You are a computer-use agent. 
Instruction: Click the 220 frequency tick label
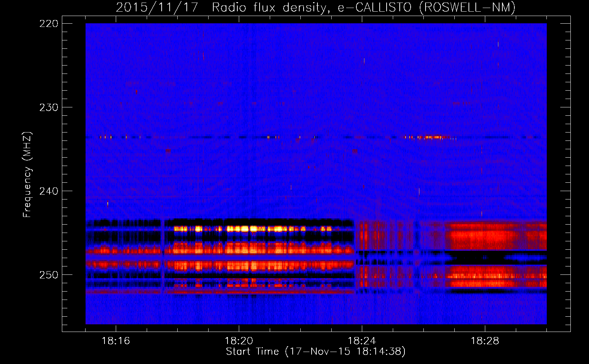pos(48,24)
